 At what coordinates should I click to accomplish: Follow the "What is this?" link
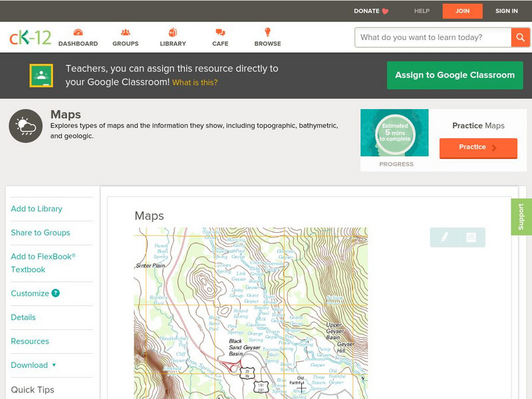coord(195,83)
